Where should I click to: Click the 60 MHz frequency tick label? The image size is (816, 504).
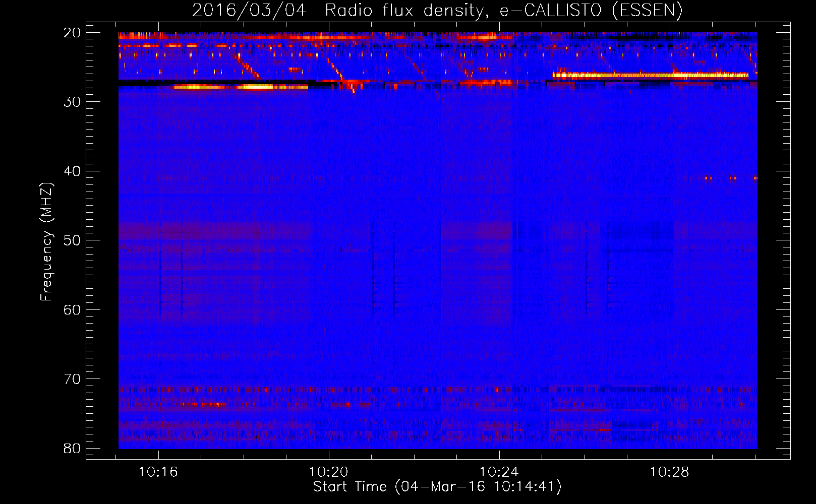(x=72, y=309)
